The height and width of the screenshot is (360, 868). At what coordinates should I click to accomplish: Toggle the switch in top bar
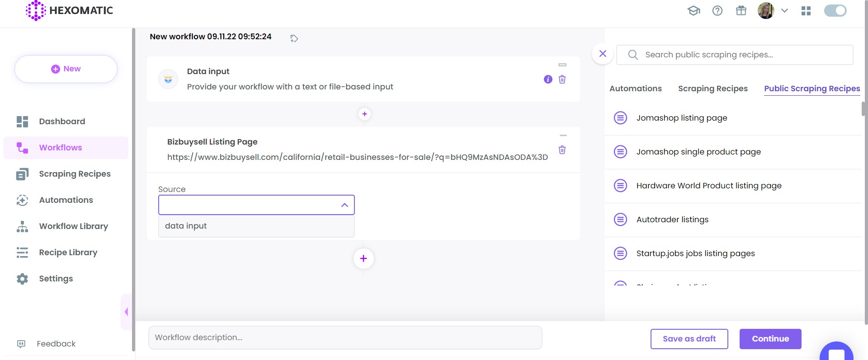coord(835,11)
